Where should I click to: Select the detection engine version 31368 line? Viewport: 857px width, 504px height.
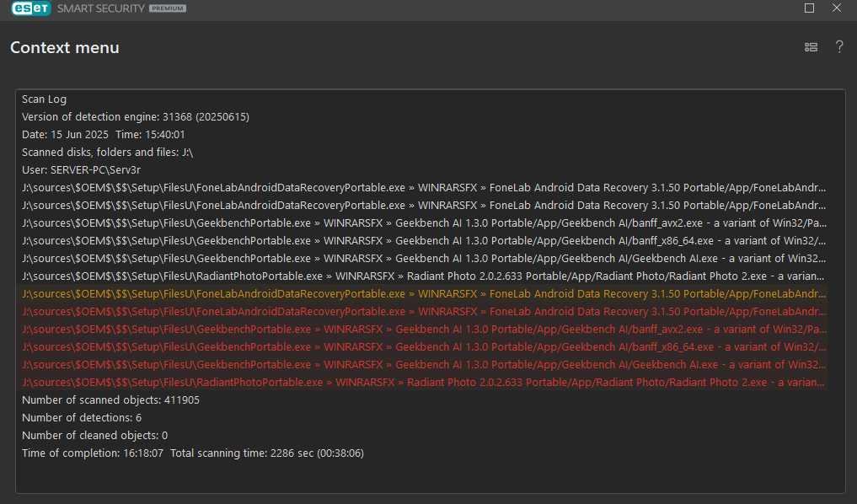(x=136, y=117)
